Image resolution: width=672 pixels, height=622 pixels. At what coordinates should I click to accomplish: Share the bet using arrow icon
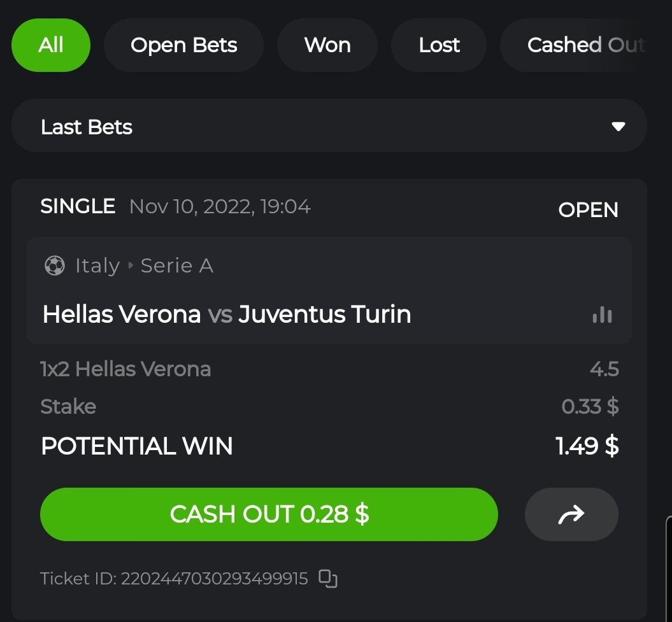[571, 514]
